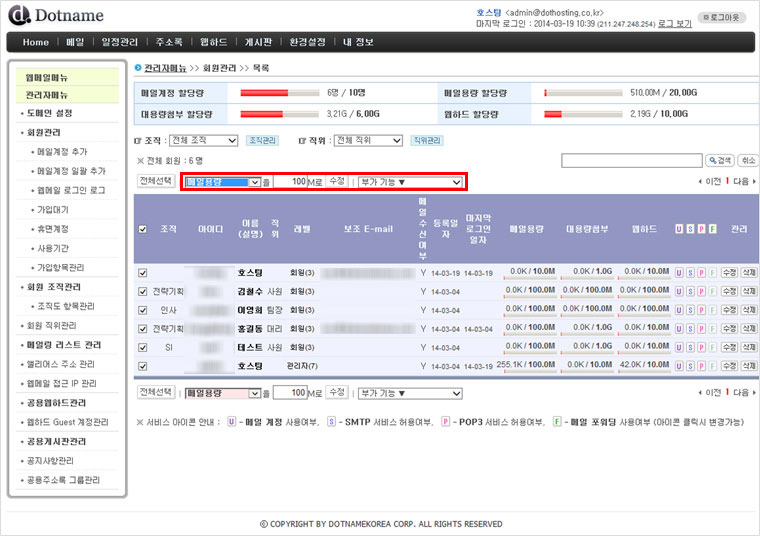Click the 검색 search button with magnifier icon
This screenshot has height=536, width=760.
click(719, 160)
